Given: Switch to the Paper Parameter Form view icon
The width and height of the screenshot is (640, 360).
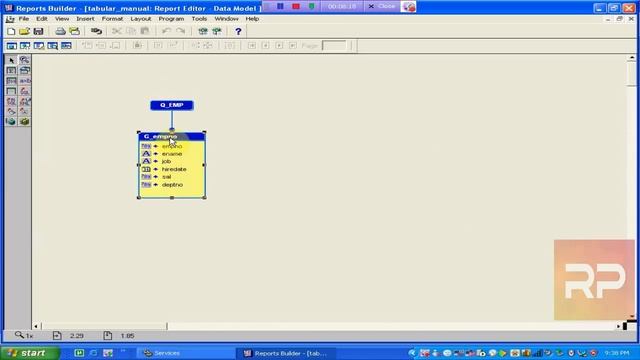Looking at the screenshot, I should 66,46.
